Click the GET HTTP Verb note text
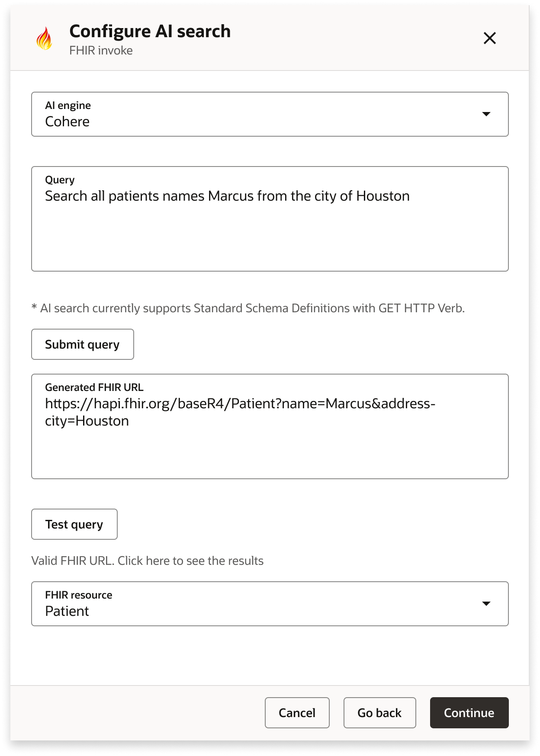 click(x=248, y=308)
